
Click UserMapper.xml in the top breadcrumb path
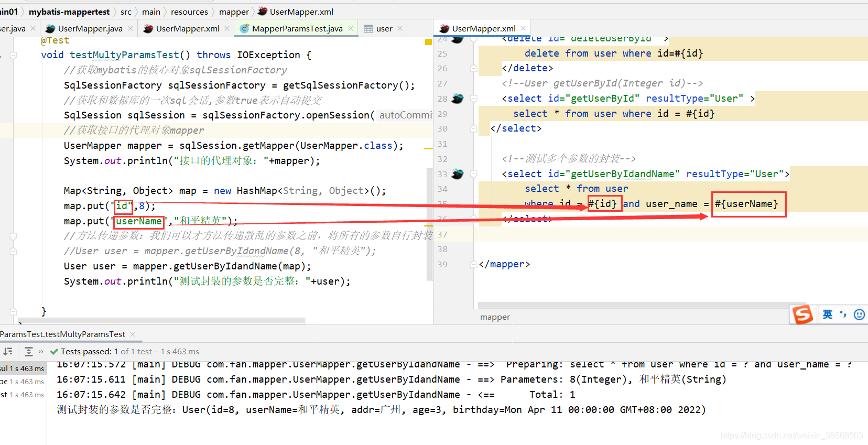(301, 12)
